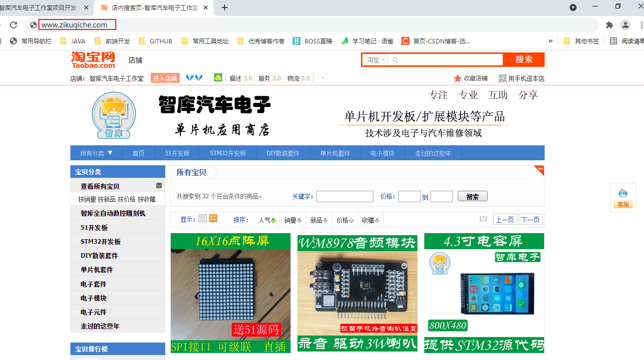Open the BOSS直聘 bookmark

click(x=312, y=41)
